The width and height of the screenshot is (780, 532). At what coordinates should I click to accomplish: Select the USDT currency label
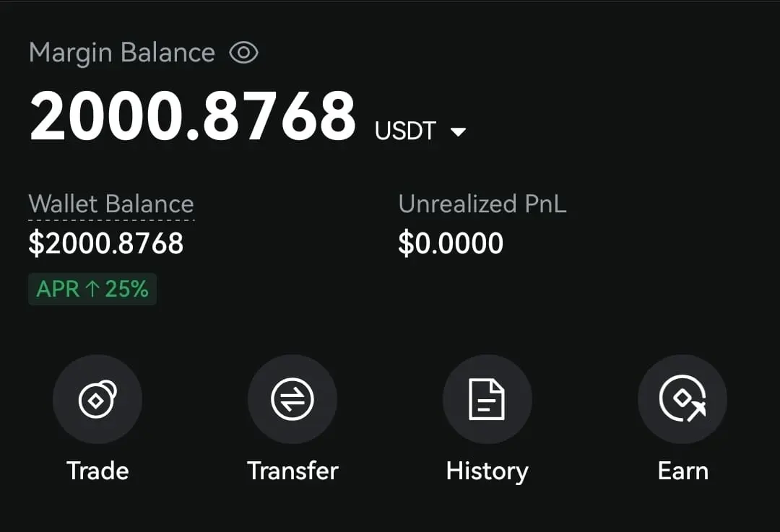pyautogui.click(x=405, y=131)
